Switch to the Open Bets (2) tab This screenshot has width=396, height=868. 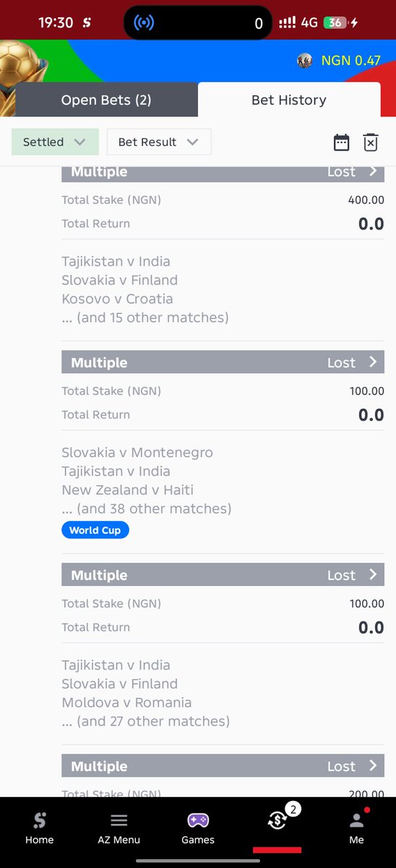[x=106, y=100]
